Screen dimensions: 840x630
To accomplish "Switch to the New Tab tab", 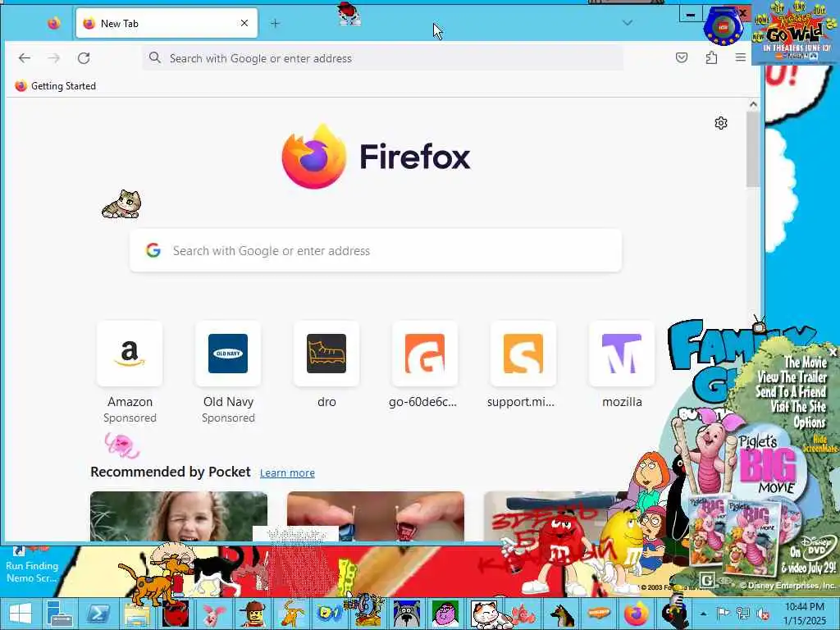I will (166, 24).
